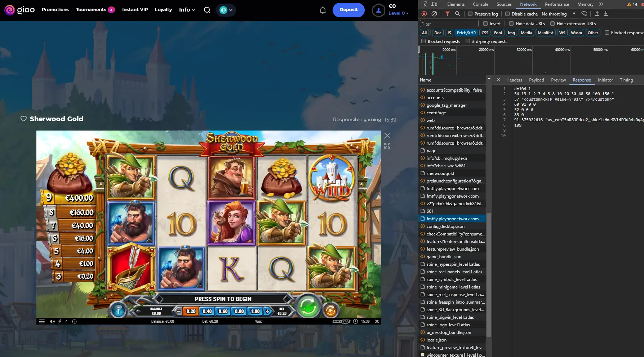Switch to the Sources tab
The height and width of the screenshot is (357, 644).
(504, 4)
